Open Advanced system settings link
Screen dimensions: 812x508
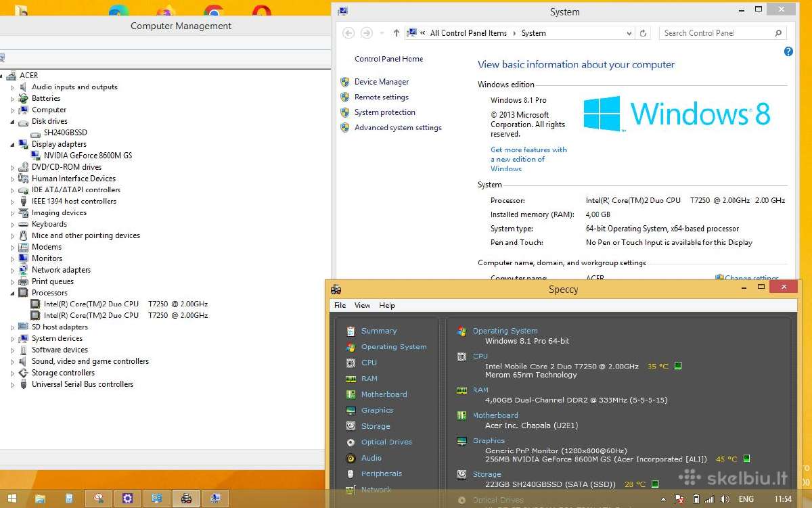(x=398, y=127)
